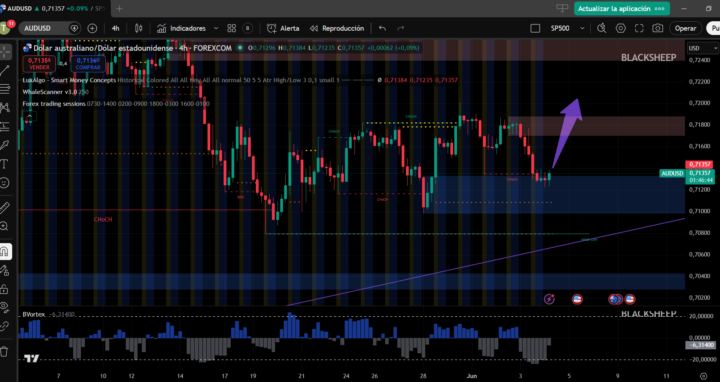Toggle hide all drawings eye icon
This screenshot has height=382, width=720.
tap(4, 307)
